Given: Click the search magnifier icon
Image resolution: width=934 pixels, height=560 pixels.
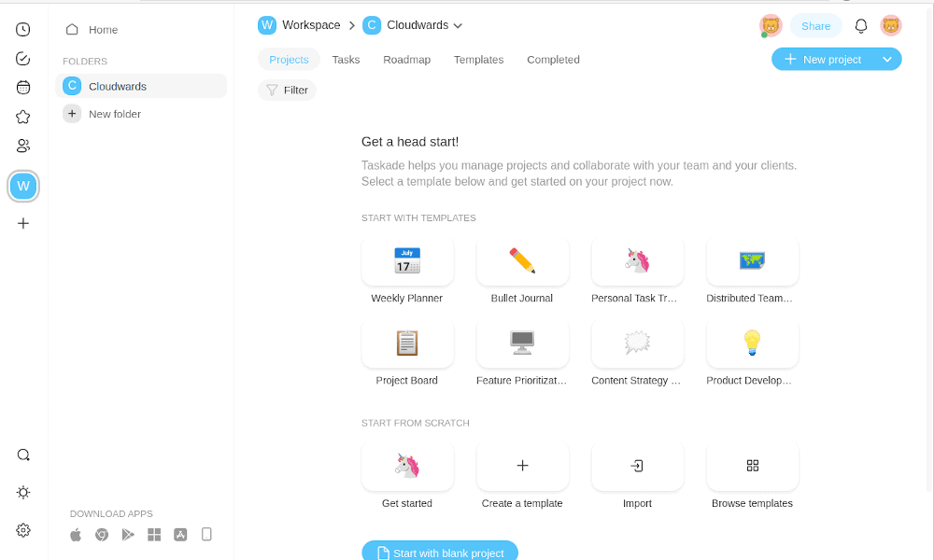Looking at the screenshot, I should click(23, 455).
